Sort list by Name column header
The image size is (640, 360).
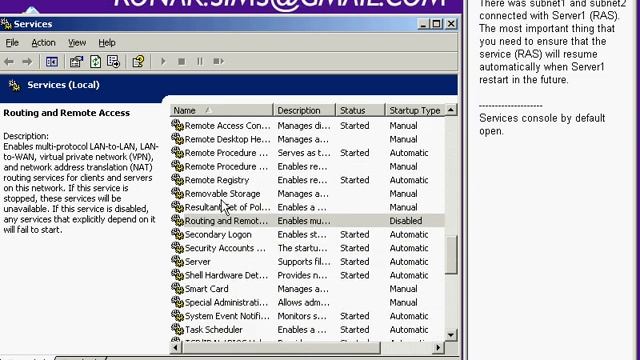tap(221, 110)
